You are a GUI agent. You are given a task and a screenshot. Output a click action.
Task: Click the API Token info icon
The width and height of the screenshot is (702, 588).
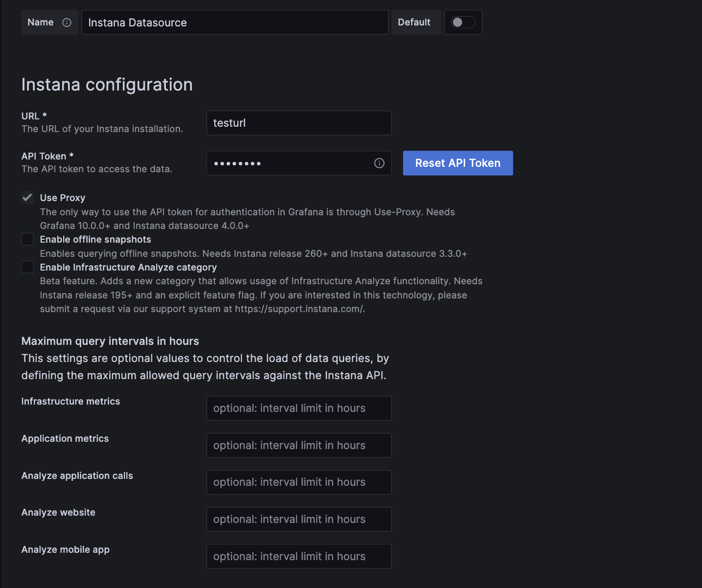(x=379, y=163)
